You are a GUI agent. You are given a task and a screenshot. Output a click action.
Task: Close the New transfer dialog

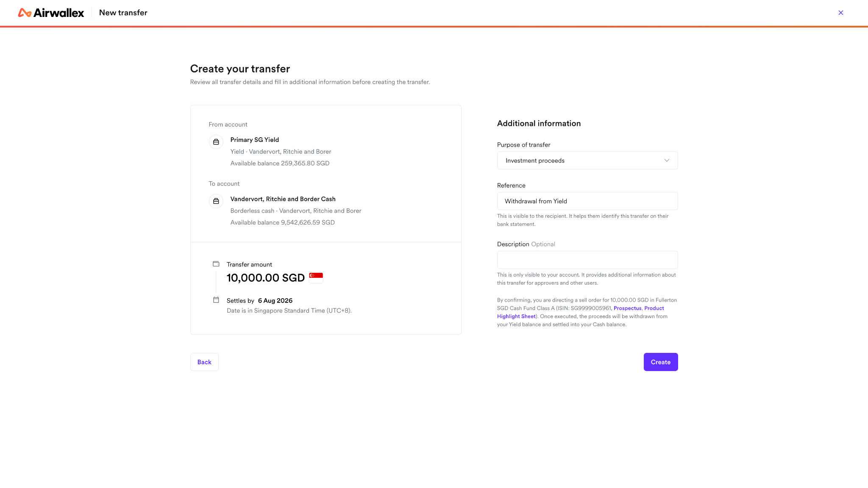pos(841,13)
